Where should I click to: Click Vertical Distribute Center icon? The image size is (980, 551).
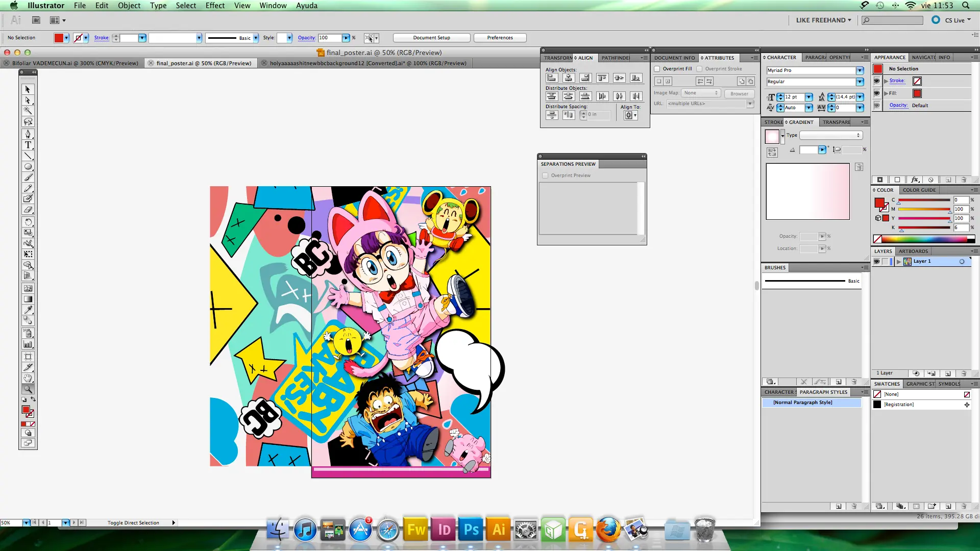(x=568, y=96)
